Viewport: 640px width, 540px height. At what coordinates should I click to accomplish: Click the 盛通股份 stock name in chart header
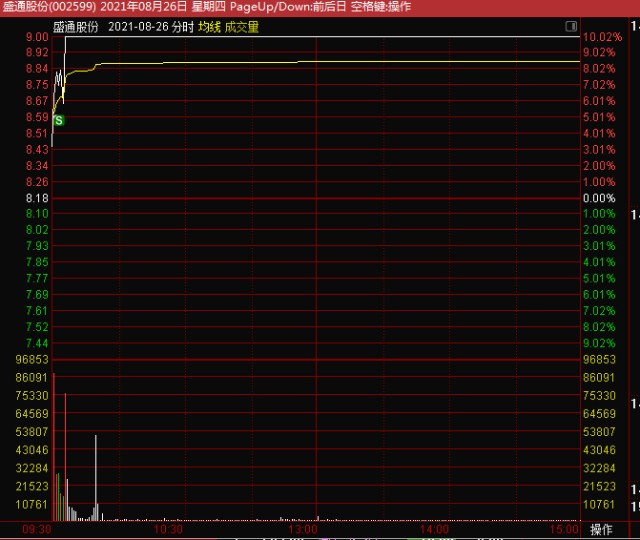(76, 27)
